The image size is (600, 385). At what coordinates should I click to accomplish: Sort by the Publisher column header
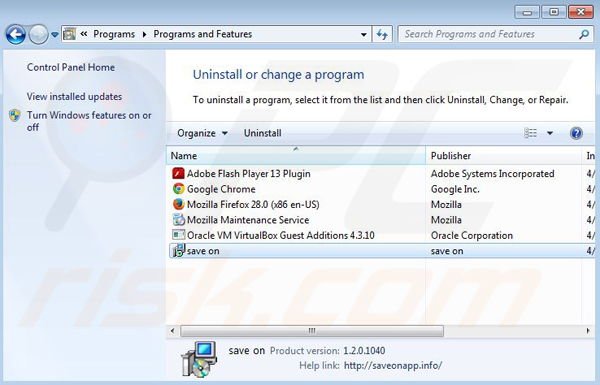point(504,156)
